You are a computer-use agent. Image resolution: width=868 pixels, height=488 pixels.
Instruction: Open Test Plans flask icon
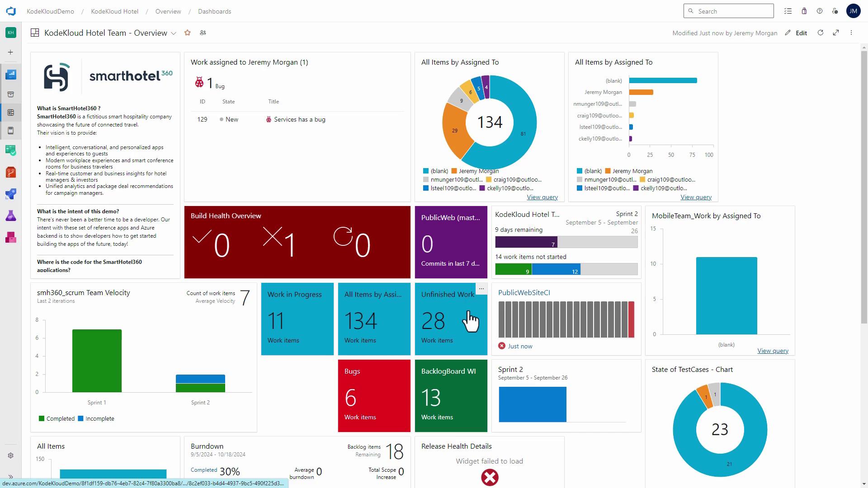[x=11, y=216]
